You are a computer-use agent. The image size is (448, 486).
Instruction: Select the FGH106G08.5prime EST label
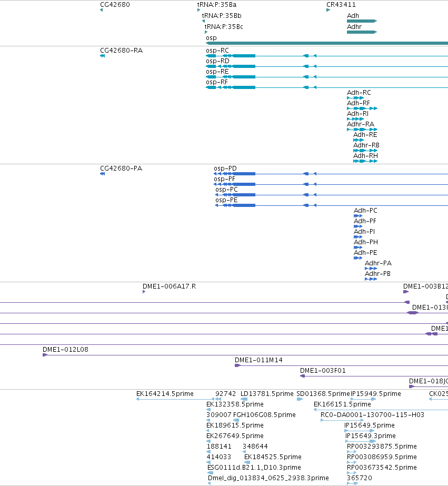pos(264,415)
